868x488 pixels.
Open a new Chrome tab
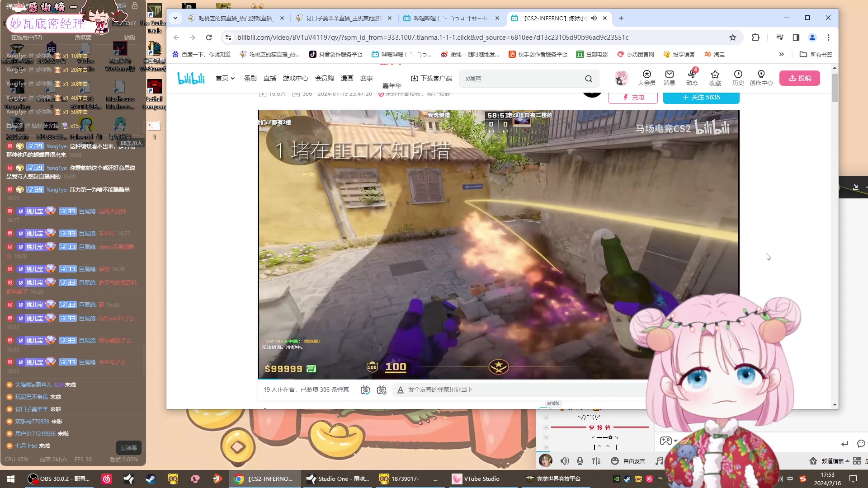[621, 18]
